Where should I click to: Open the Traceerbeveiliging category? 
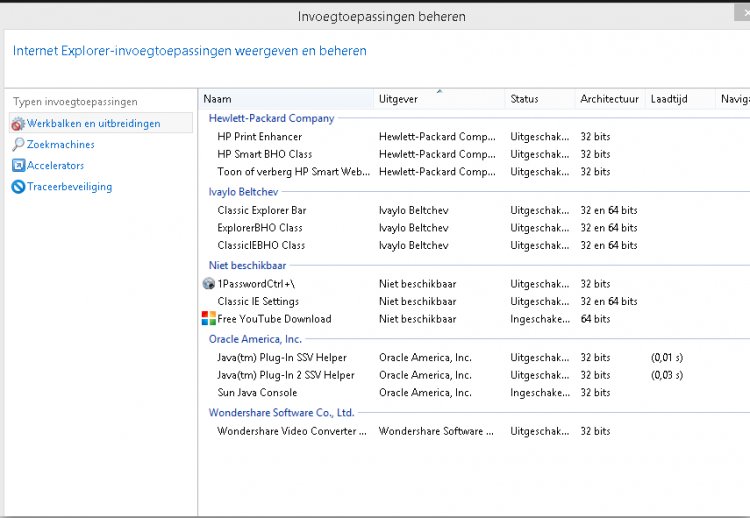69,187
